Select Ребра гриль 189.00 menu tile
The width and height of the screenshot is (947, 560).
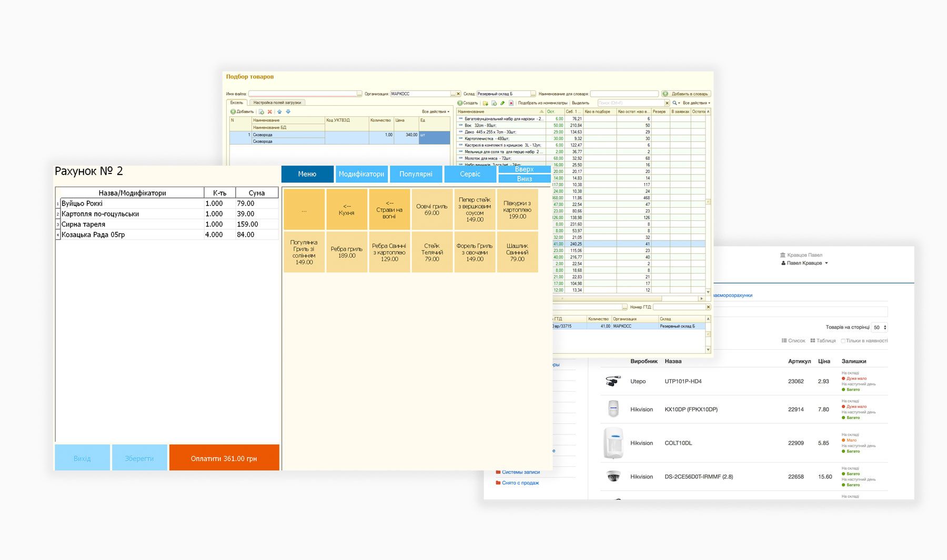click(x=347, y=252)
